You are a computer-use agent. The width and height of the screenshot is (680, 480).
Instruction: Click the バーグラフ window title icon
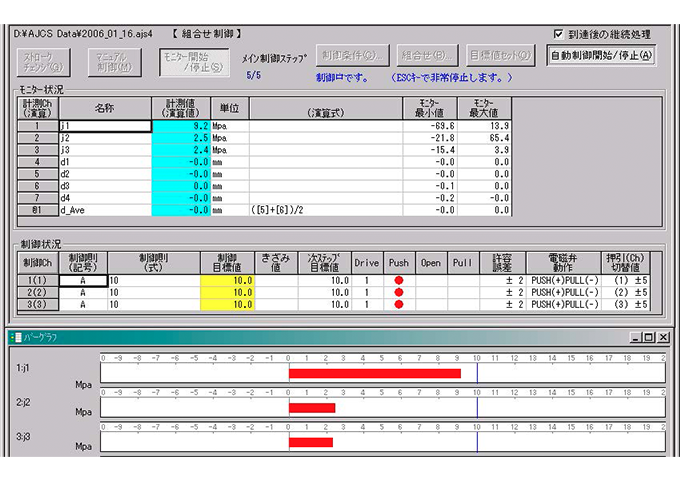pyautogui.click(x=16, y=337)
